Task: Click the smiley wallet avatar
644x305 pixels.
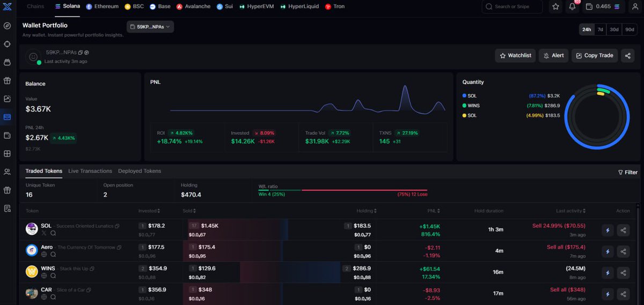Action: tap(33, 56)
